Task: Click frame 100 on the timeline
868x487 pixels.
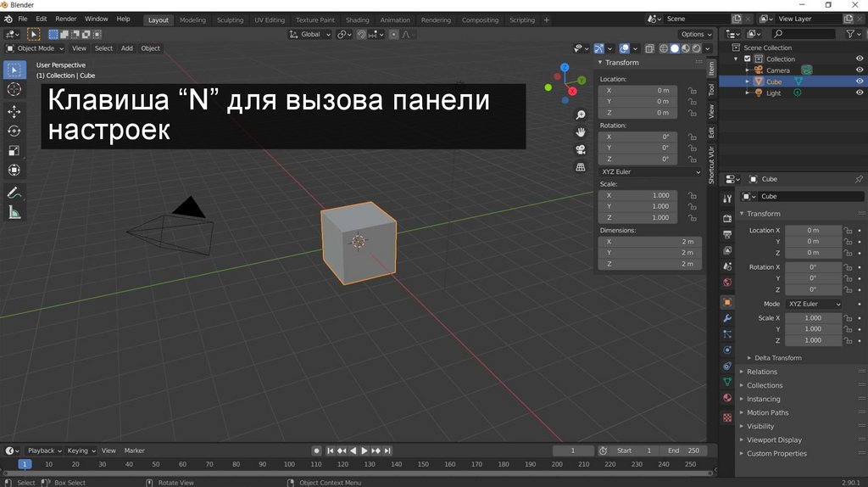Action: (289, 464)
